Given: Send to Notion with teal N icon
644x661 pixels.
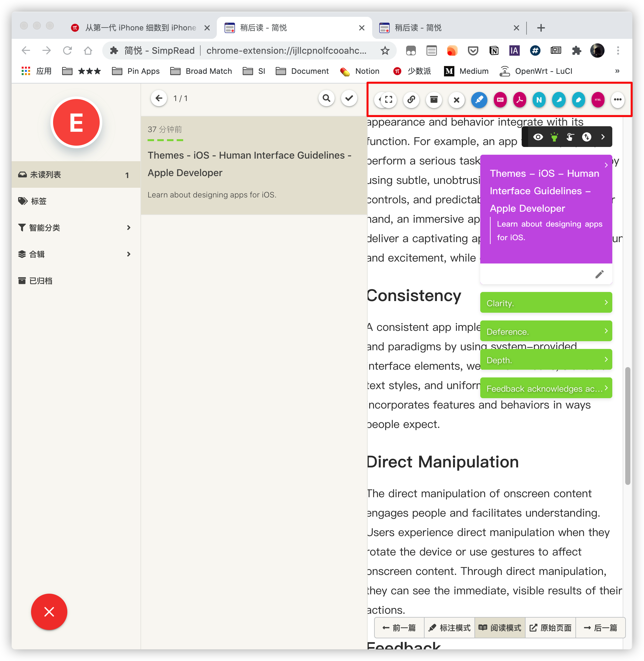Looking at the screenshot, I should (539, 100).
